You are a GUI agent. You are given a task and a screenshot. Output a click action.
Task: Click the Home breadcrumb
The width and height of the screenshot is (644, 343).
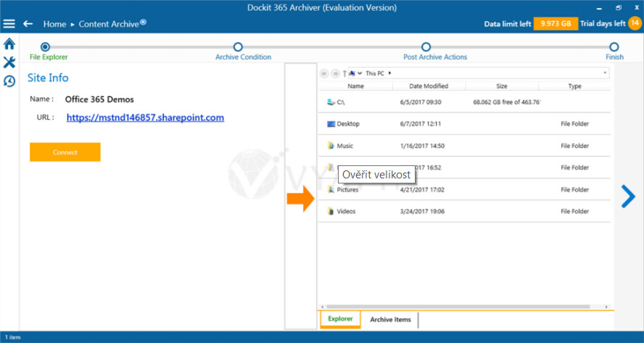[x=54, y=24]
